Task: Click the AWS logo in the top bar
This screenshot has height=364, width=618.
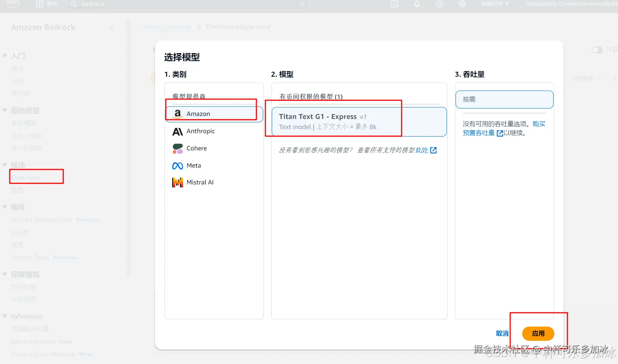Action: point(13,3)
